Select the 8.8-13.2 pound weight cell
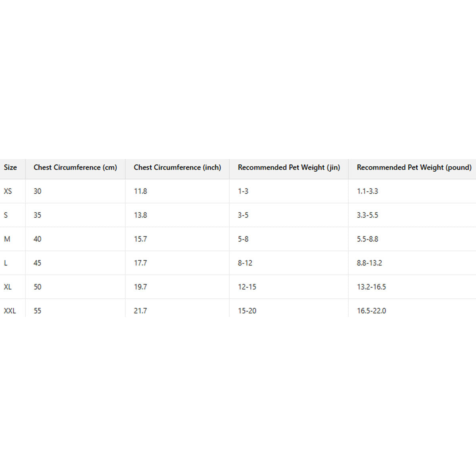Image resolution: width=476 pixels, height=476 pixels. tap(369, 263)
